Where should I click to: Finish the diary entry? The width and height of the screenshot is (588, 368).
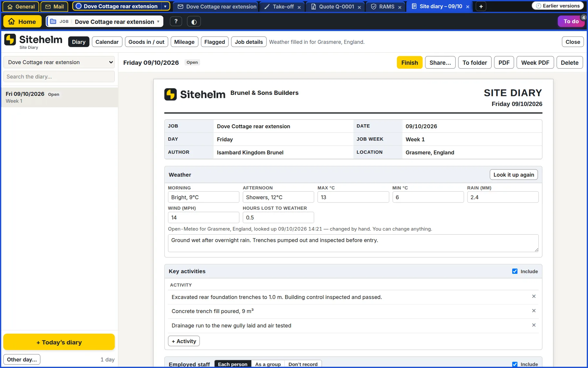[410, 62]
